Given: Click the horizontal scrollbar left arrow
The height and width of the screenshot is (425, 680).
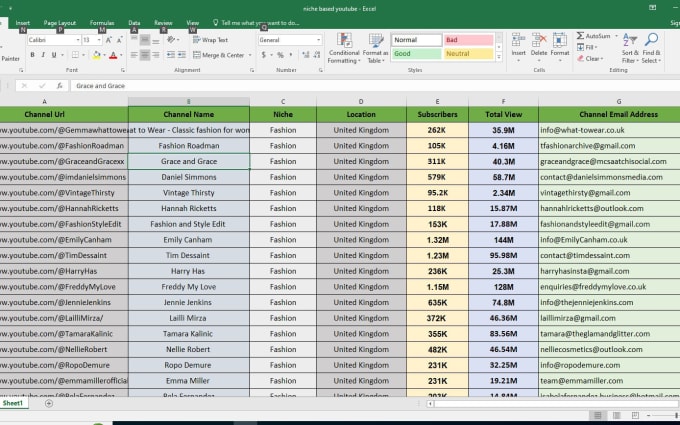Looking at the screenshot, I should coord(430,404).
